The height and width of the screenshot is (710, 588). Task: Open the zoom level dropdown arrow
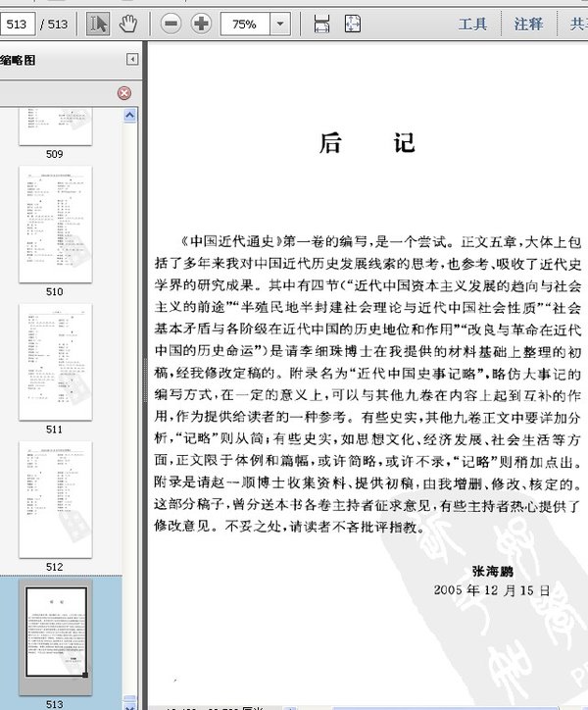(280, 24)
